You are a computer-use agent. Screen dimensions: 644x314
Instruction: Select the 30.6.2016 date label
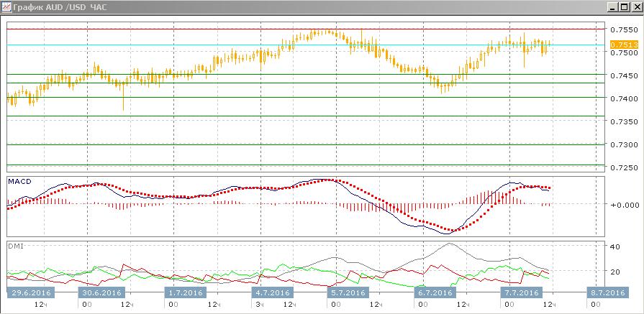click(x=101, y=293)
